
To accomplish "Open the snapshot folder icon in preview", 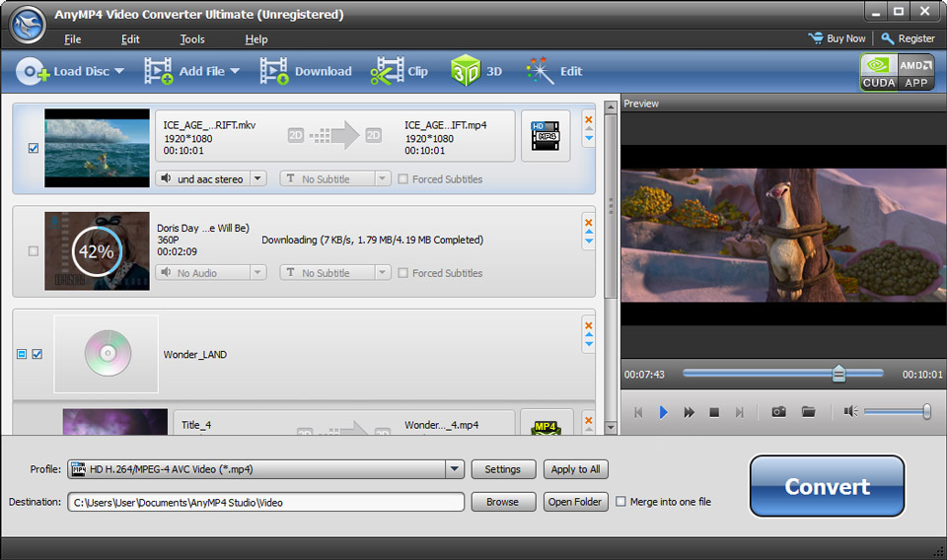I will 809,412.
